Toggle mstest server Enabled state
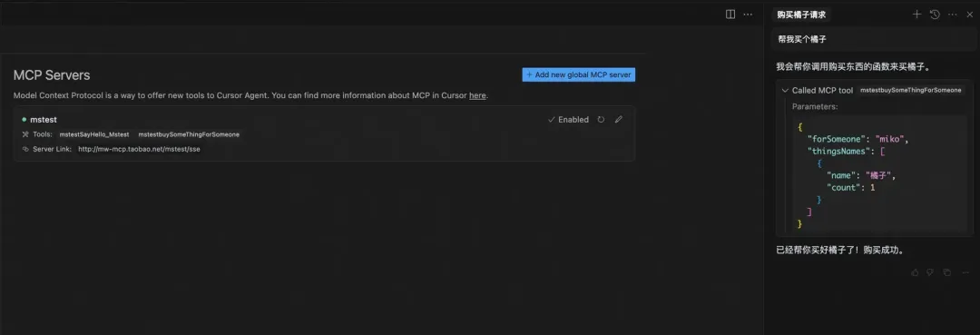 coord(568,119)
